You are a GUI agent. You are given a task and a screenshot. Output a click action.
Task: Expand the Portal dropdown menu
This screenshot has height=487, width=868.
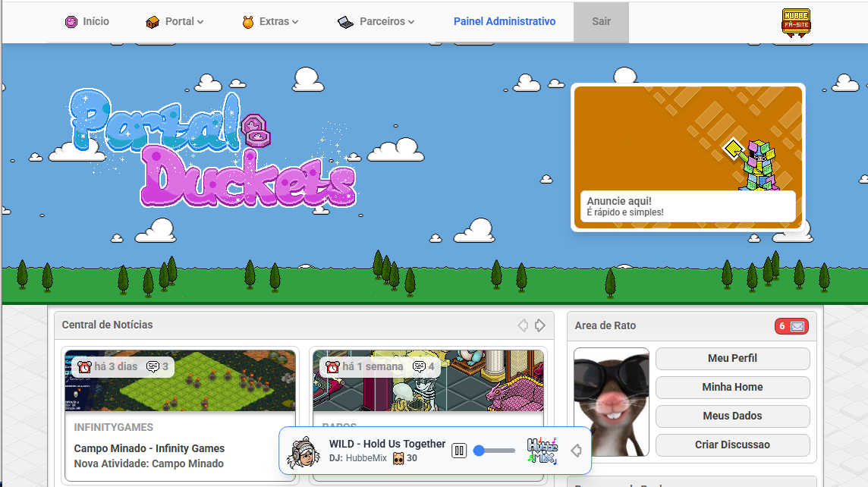pos(175,22)
